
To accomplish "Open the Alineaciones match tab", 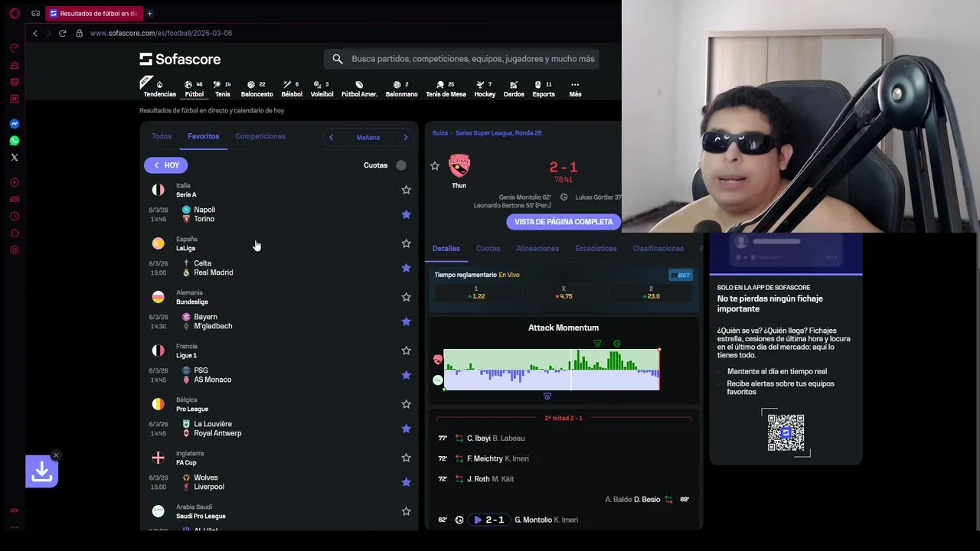I will click(537, 248).
